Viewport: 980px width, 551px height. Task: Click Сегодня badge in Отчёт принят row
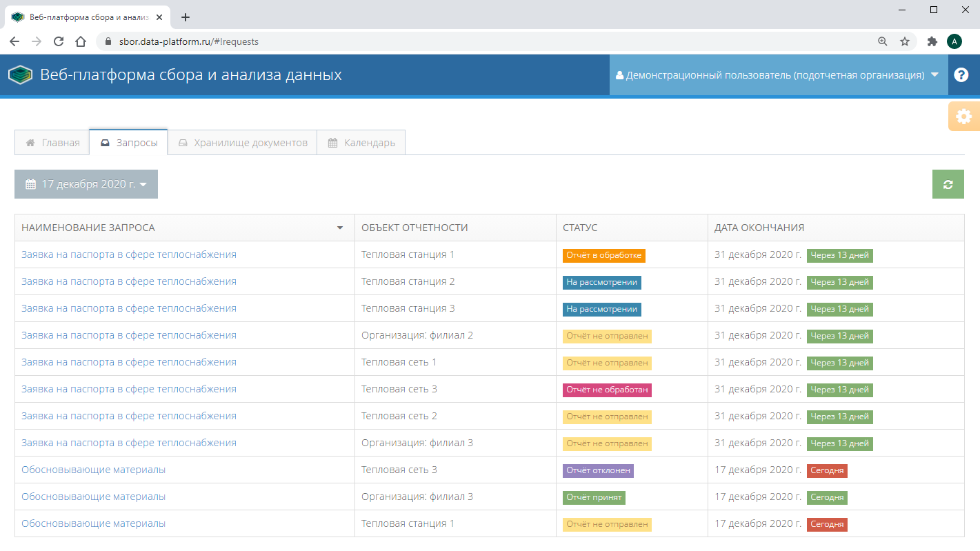[x=827, y=497]
